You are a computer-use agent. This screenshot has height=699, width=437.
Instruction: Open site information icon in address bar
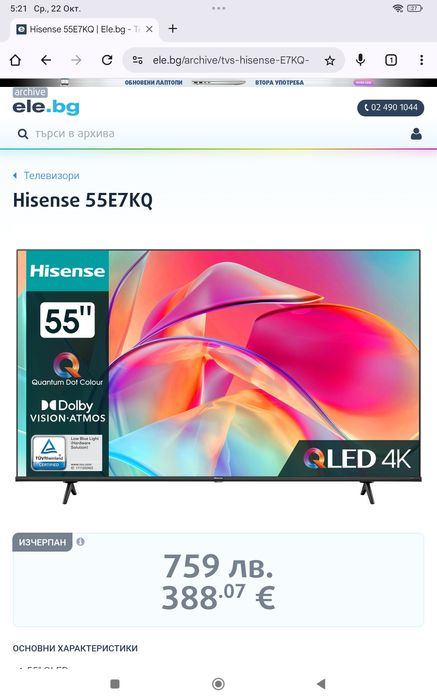tap(138, 60)
